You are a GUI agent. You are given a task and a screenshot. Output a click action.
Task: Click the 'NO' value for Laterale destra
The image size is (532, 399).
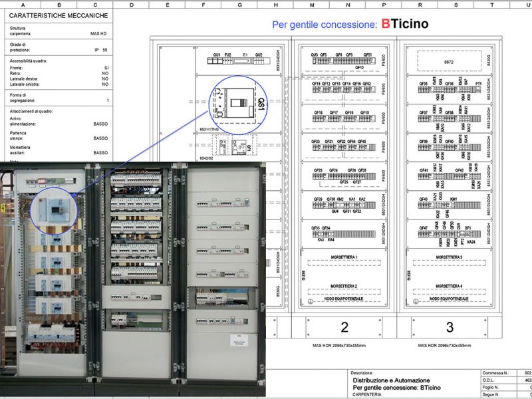[105, 78]
